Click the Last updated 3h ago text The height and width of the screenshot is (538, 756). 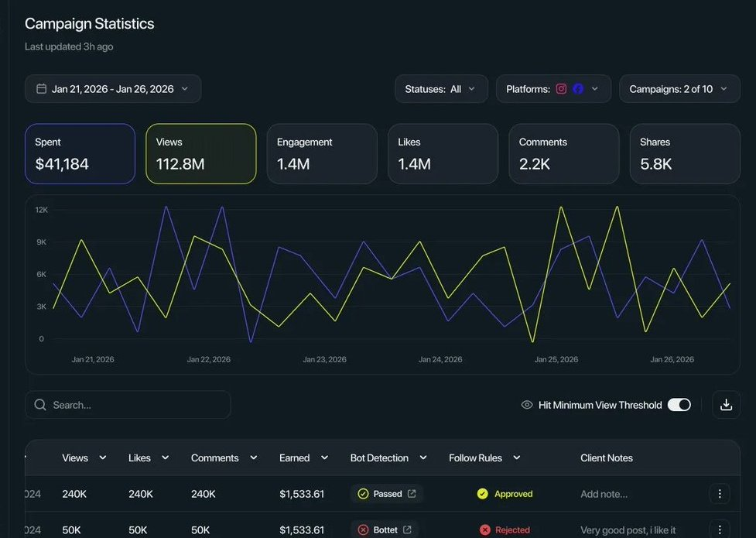tap(69, 46)
